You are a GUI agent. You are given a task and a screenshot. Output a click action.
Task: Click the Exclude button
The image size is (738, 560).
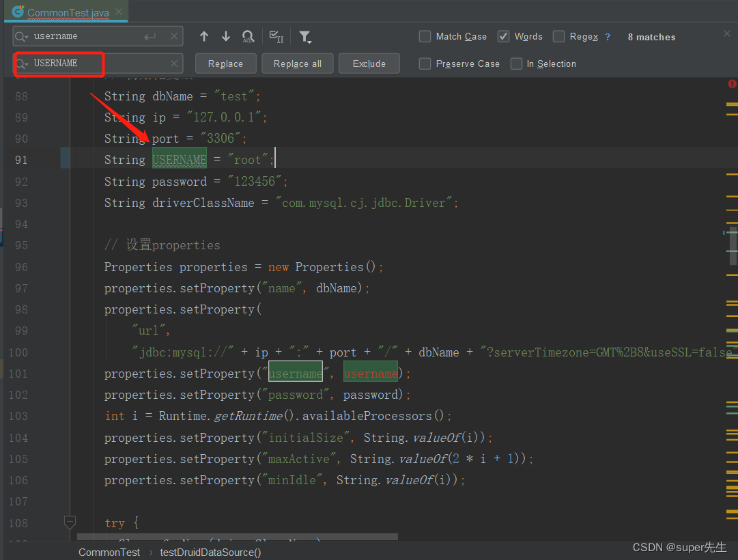click(369, 64)
